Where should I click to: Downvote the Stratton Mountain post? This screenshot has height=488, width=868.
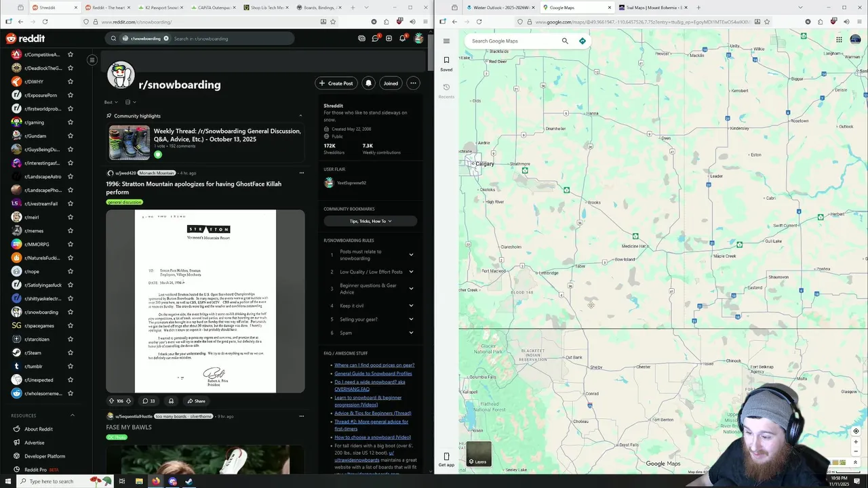click(128, 401)
